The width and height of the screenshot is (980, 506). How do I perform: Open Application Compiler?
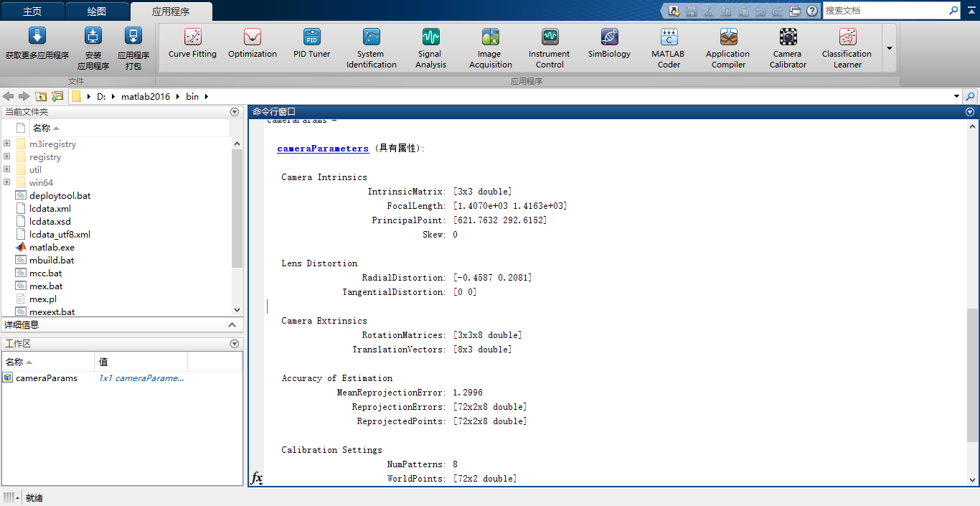728,47
